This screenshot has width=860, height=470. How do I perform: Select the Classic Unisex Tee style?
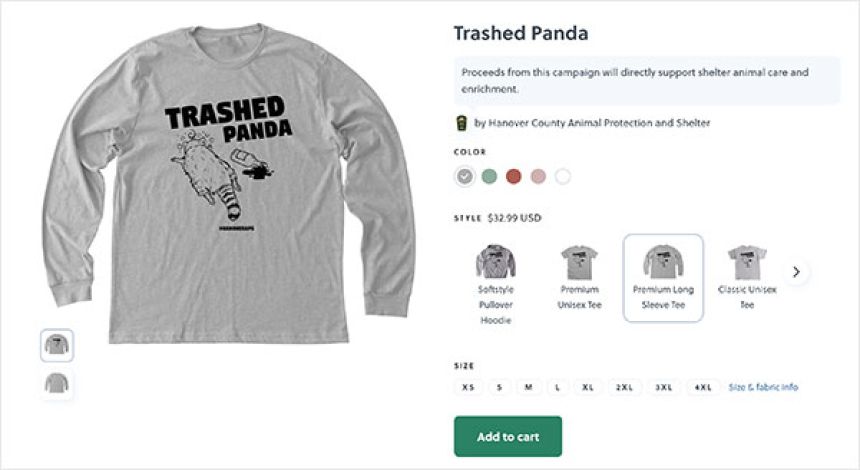(746, 279)
